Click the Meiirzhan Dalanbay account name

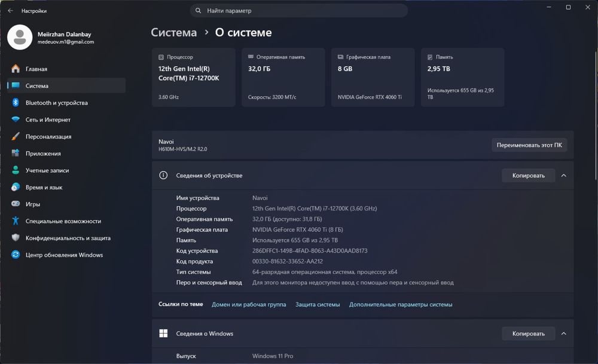(64, 34)
